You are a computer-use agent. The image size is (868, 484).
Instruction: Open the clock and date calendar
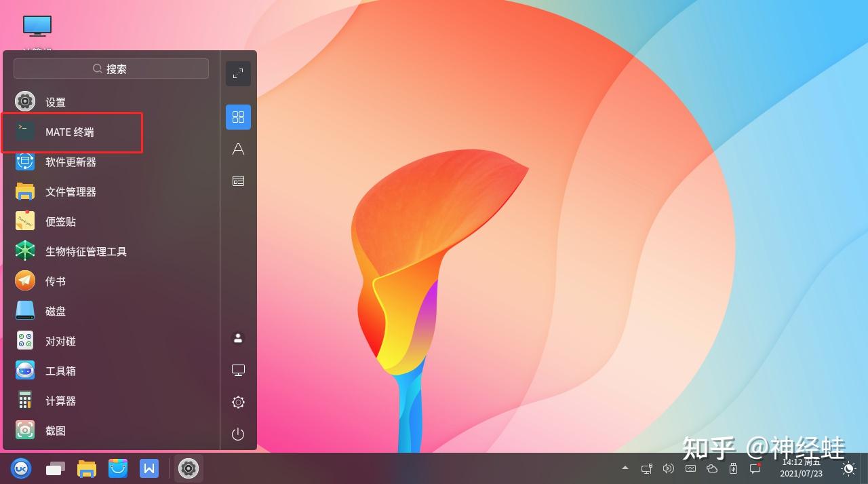[801, 468]
